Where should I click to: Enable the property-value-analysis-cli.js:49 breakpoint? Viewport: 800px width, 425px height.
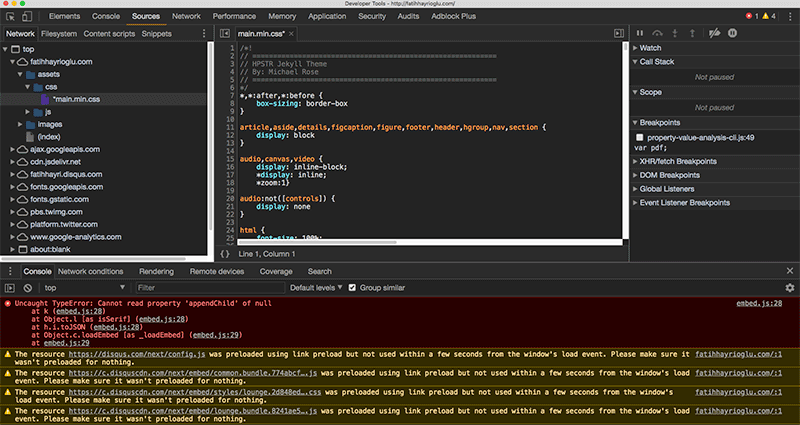[x=639, y=138]
